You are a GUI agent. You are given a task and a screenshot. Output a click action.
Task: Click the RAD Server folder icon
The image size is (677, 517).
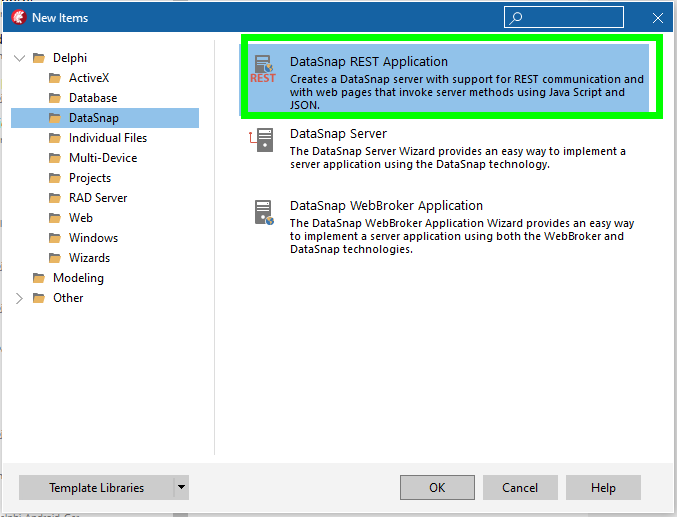click(55, 198)
